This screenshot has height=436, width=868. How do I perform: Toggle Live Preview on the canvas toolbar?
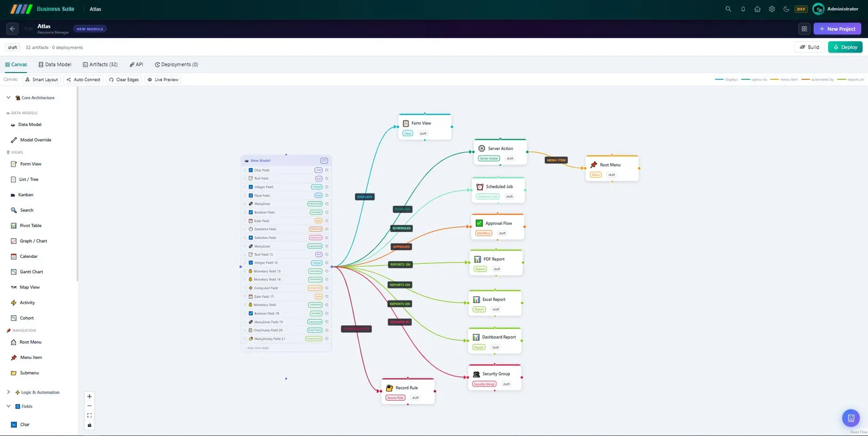[163, 80]
